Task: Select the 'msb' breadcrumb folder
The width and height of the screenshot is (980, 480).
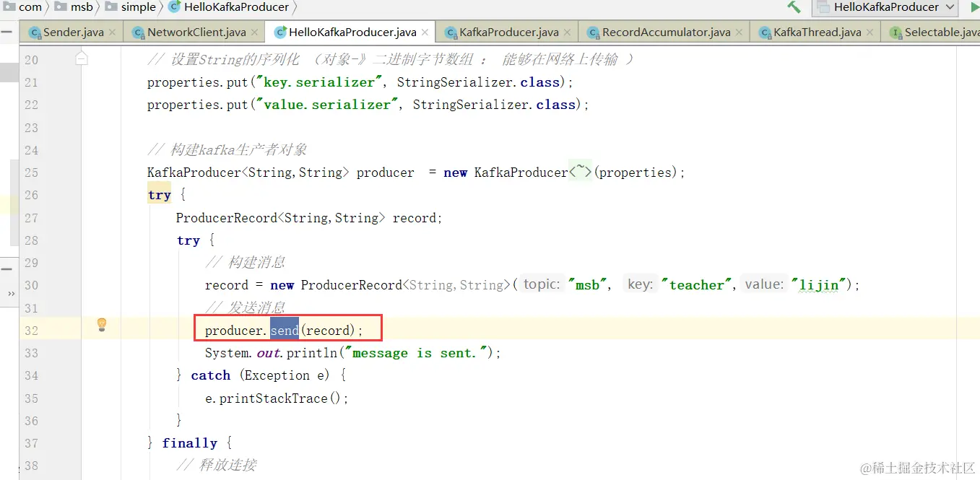Action: pos(82,7)
